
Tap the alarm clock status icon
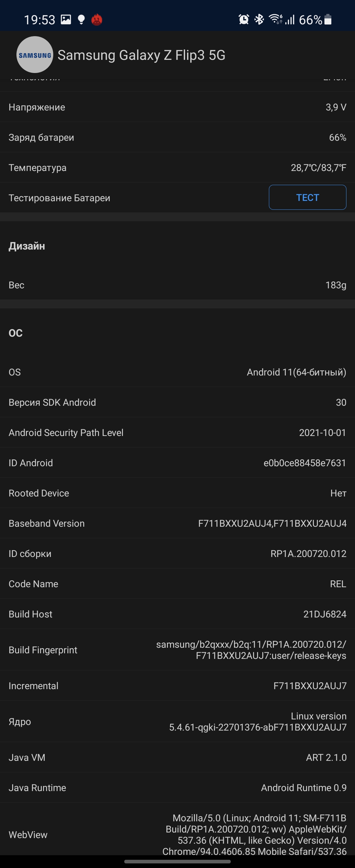point(244,19)
